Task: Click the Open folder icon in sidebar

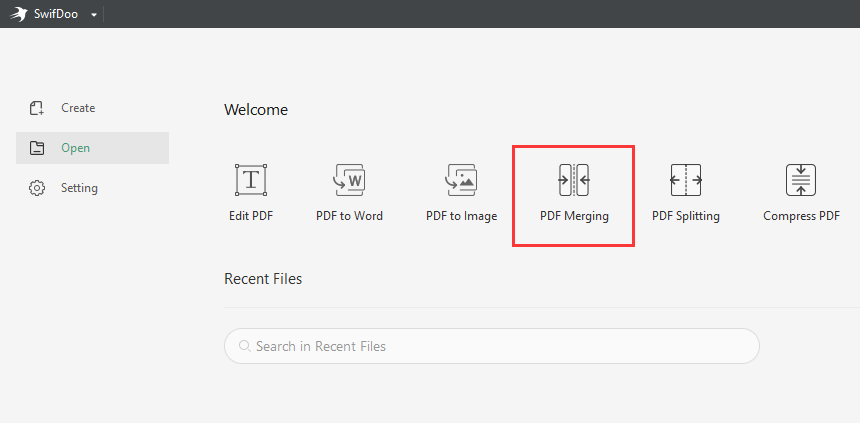Action: pyautogui.click(x=37, y=148)
